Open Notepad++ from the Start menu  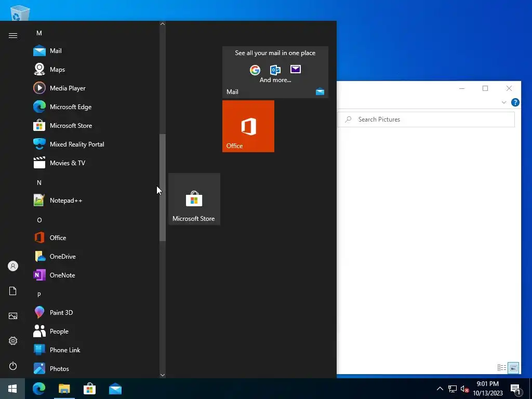pos(95,201)
